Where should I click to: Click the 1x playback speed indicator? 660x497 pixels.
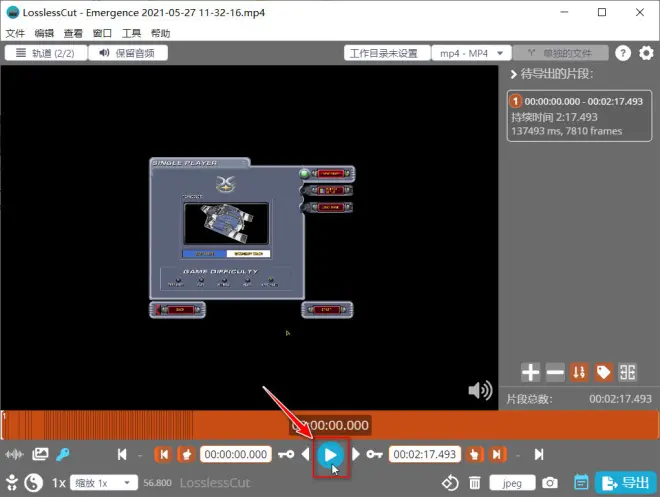(x=59, y=483)
